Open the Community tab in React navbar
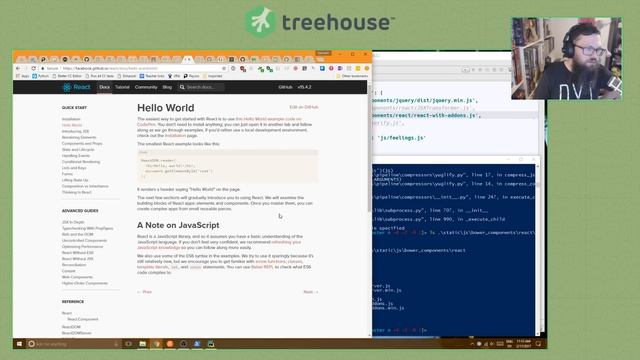The height and width of the screenshot is (360, 640). (x=146, y=87)
